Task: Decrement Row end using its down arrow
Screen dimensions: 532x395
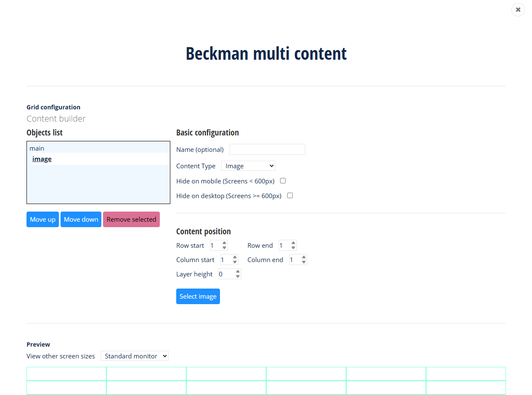Action: coord(294,247)
